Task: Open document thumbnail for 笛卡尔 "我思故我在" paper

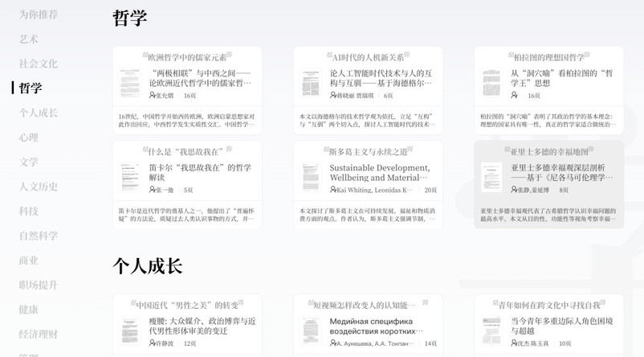Action: click(129, 177)
